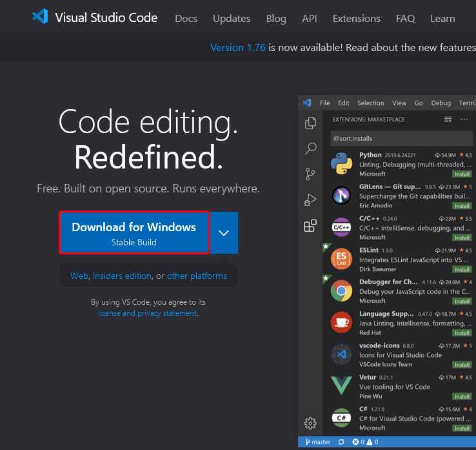Open the FAQ navigation item
The width and height of the screenshot is (476, 450).
[405, 19]
